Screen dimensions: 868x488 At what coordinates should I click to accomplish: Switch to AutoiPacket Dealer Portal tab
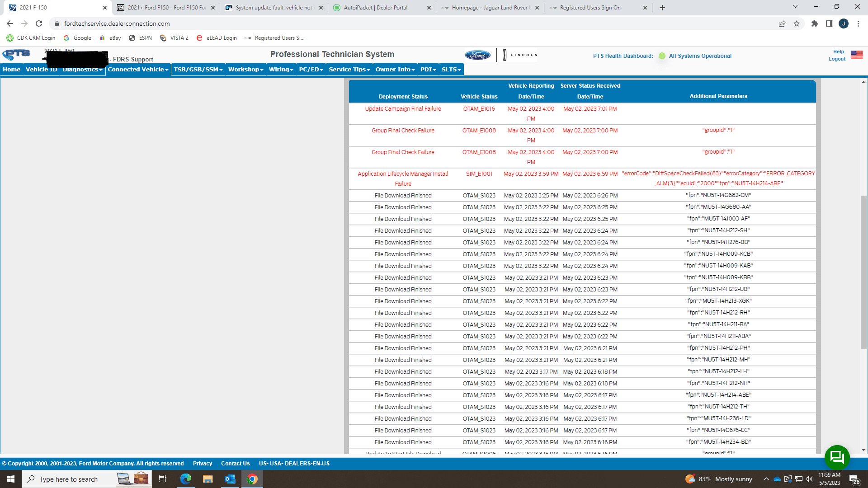tap(381, 8)
